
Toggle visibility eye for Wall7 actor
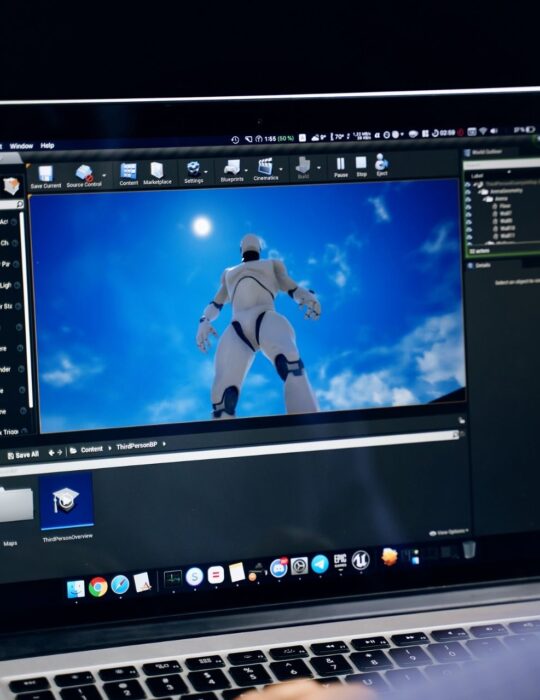[x=468, y=214]
